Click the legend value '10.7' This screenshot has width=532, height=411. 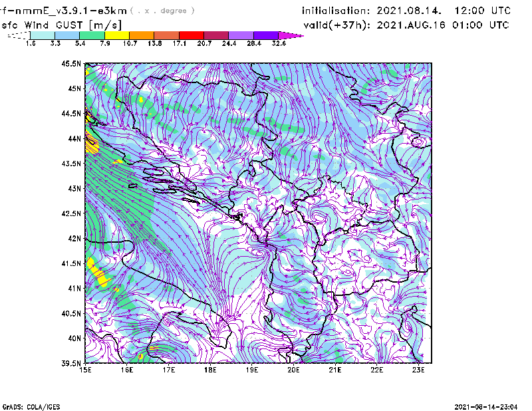tap(130, 43)
